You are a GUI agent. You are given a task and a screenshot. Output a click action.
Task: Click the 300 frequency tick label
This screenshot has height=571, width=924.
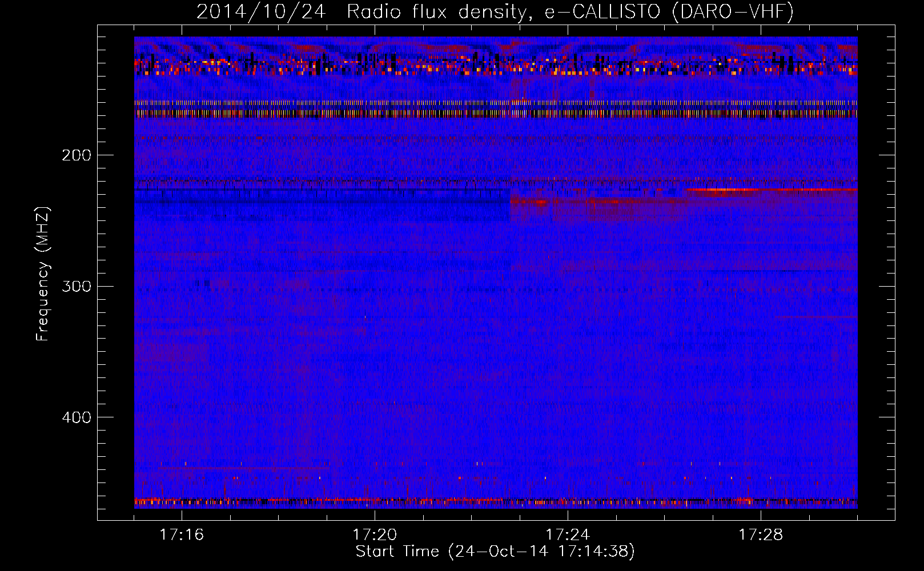pos(77,286)
